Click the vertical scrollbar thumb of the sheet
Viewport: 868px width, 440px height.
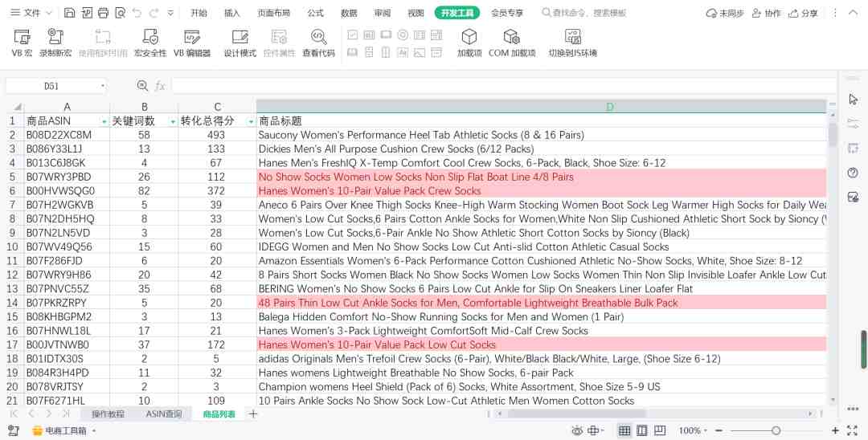coord(833,134)
